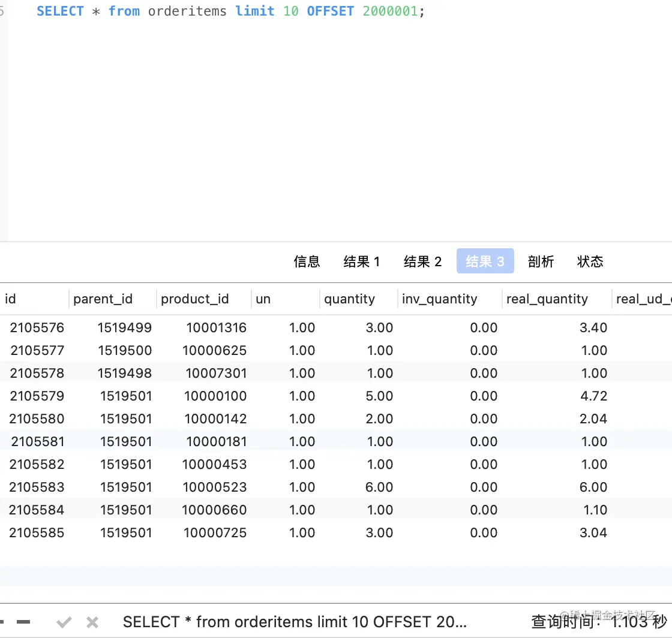
Task: Click product_id cell 10000181
Action: point(216,441)
